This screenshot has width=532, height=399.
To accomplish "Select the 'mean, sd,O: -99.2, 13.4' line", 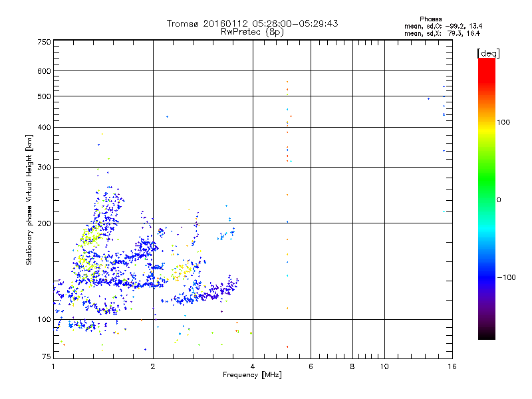I will (x=443, y=26).
